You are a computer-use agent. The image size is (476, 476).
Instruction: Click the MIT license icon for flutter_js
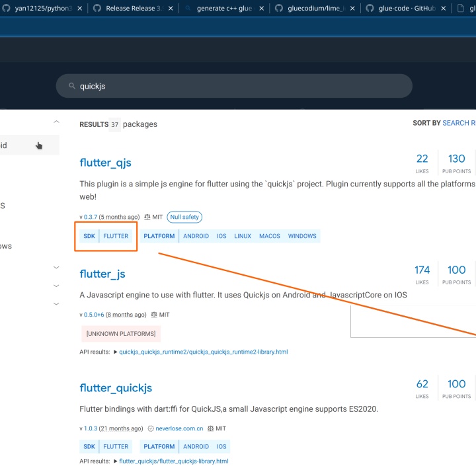point(154,315)
